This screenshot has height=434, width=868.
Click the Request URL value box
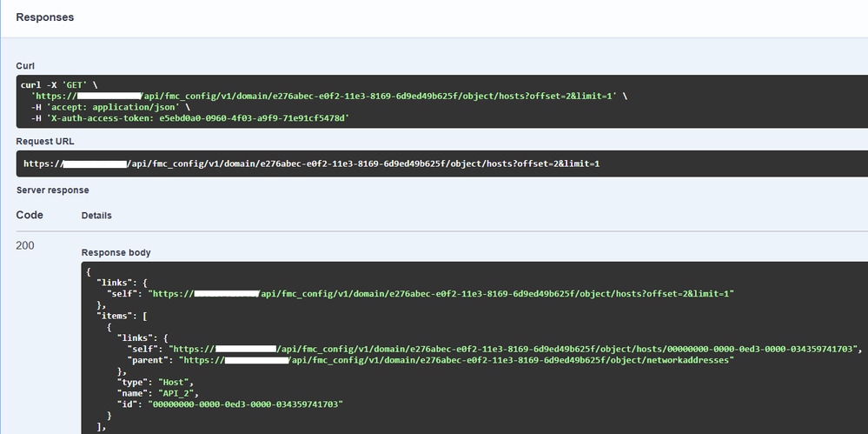[441, 164]
